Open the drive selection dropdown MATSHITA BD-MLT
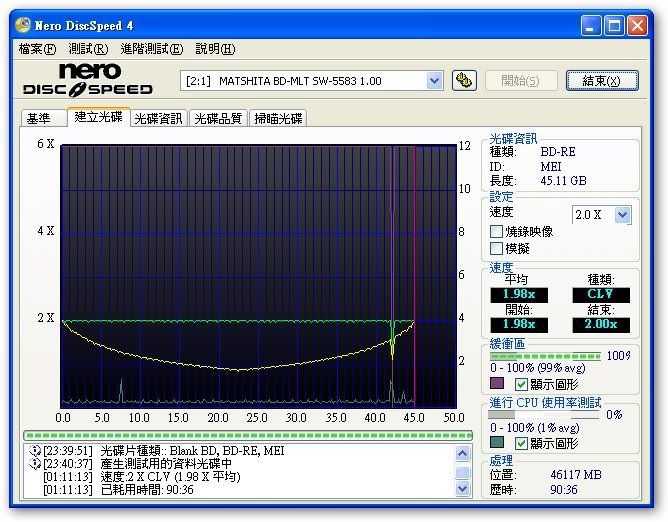This screenshot has width=668, height=522. point(312,81)
